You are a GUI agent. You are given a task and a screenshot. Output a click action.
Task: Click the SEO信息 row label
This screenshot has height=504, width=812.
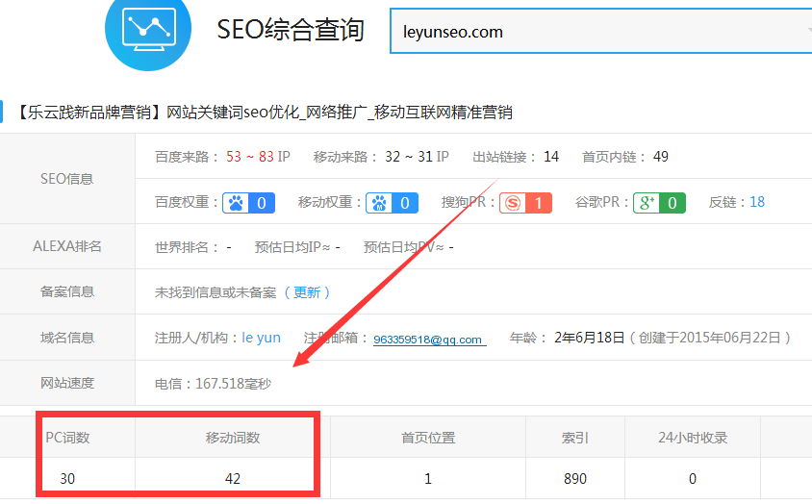66,179
